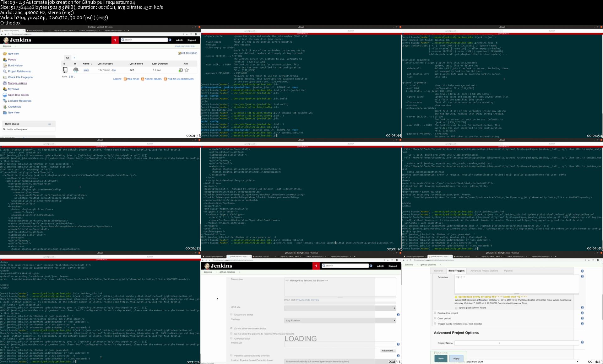Click weather icon of static job row

(76, 70)
